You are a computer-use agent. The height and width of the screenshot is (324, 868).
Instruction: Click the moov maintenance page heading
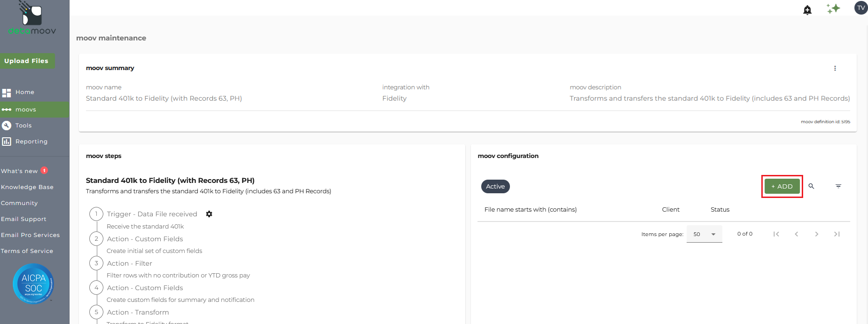coord(111,38)
